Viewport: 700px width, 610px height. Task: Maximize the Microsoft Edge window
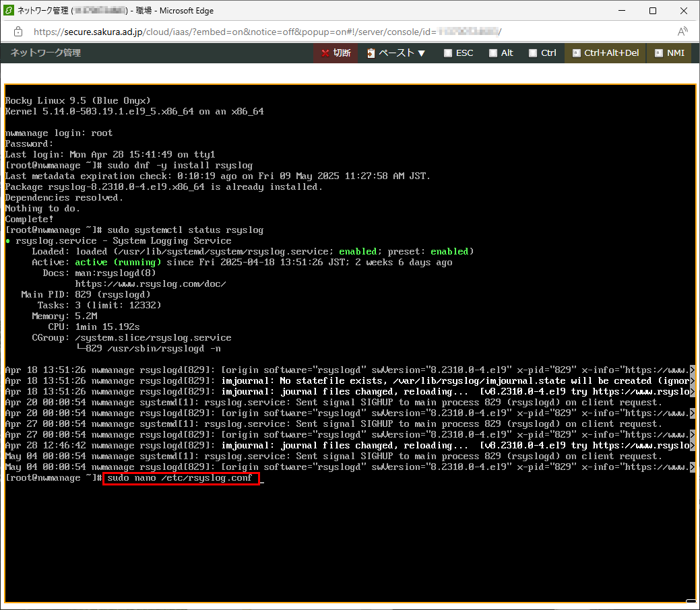coord(653,10)
